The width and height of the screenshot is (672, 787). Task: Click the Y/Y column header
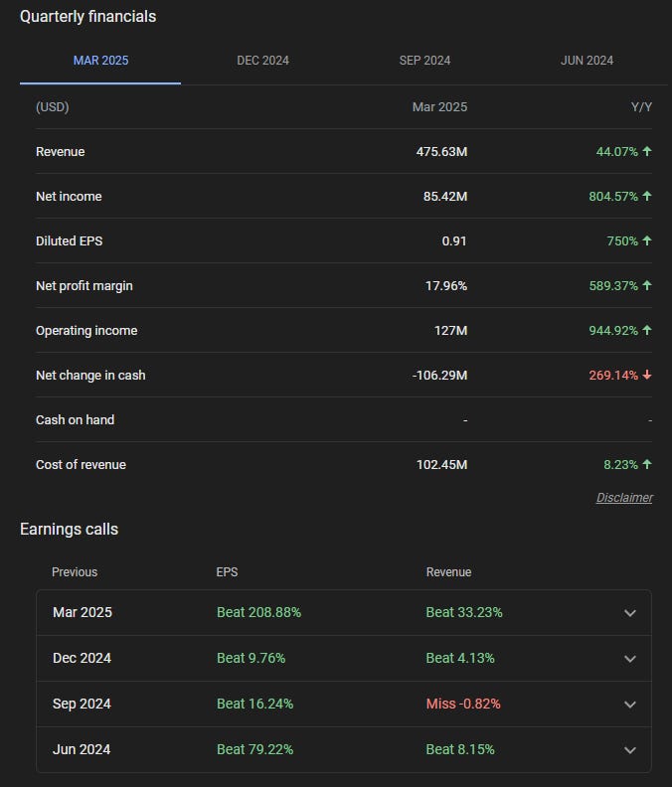click(641, 107)
